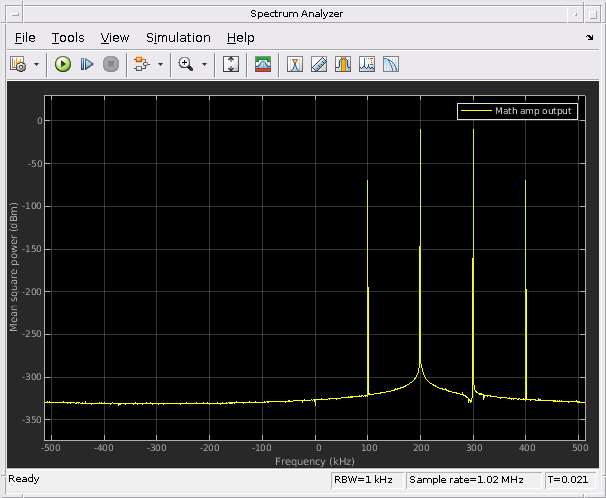Open the Configuration Properties icon
This screenshot has width=606, height=498.
(18, 64)
